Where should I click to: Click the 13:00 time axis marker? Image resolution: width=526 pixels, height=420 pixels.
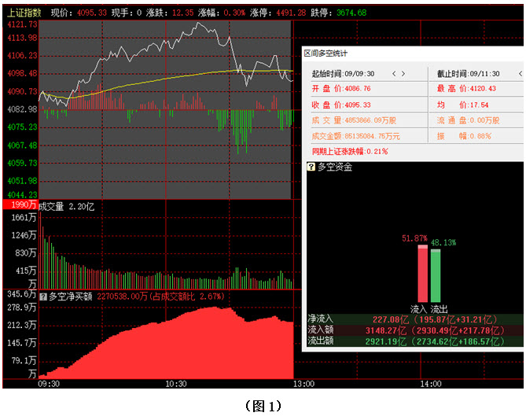tap(303, 384)
